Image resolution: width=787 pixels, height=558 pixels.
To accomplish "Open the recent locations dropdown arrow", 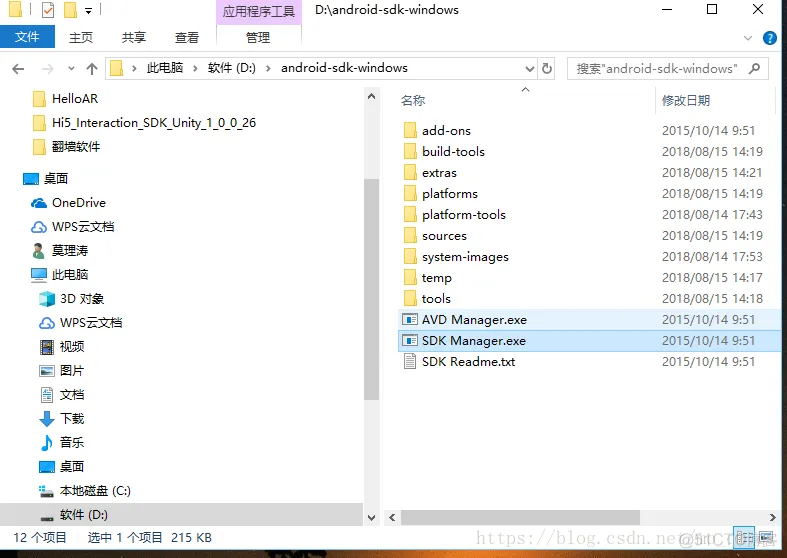I will click(71, 69).
